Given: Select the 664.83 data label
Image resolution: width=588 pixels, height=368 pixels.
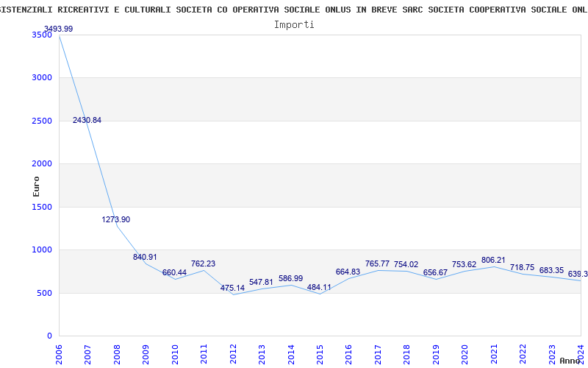Looking at the screenshot, I should (348, 272).
